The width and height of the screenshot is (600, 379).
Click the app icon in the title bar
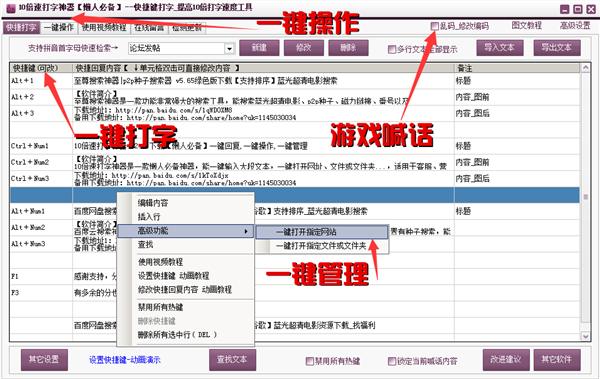pyautogui.click(x=10, y=8)
